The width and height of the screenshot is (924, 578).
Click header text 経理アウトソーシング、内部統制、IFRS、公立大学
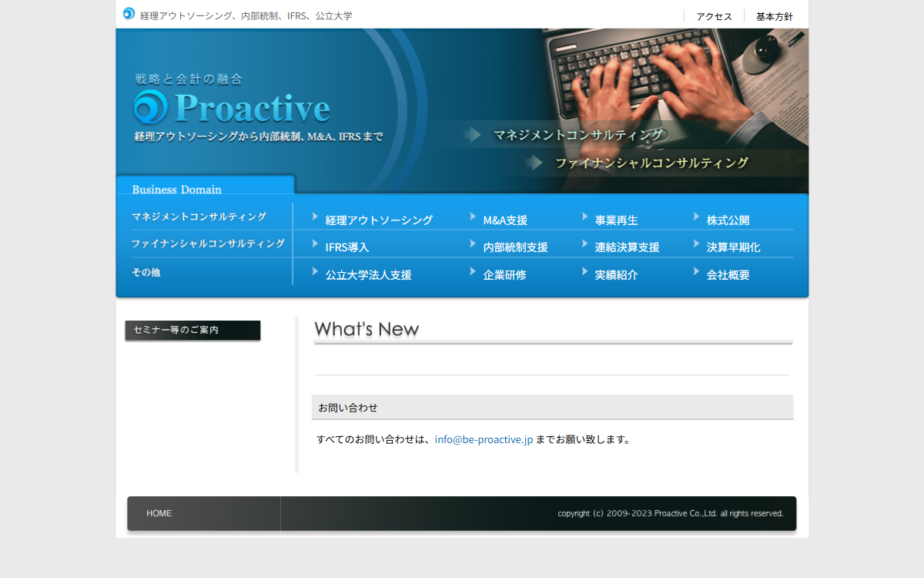point(246,15)
